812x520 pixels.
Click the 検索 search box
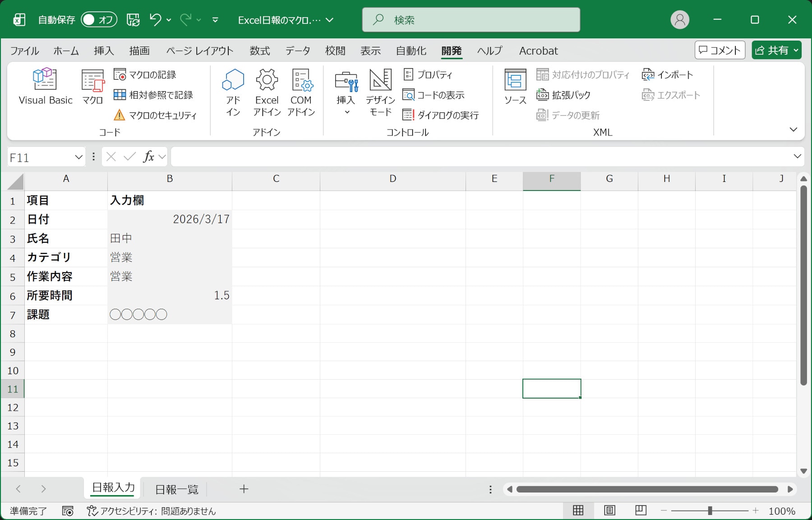(x=471, y=20)
